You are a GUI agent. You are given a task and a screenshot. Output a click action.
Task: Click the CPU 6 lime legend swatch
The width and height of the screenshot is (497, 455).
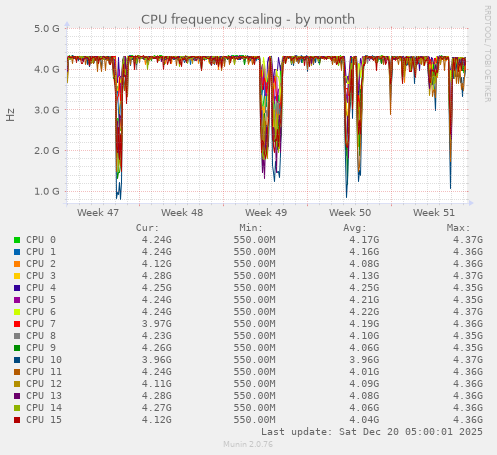coord(17,312)
